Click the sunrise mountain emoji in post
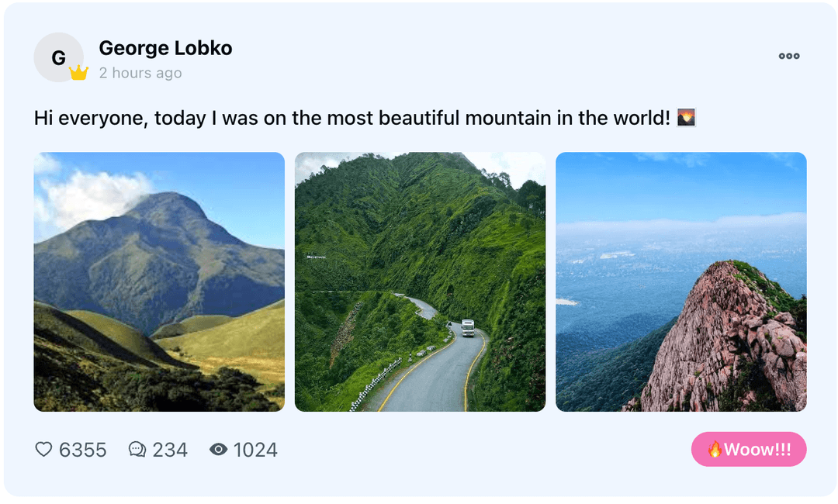 (686, 117)
